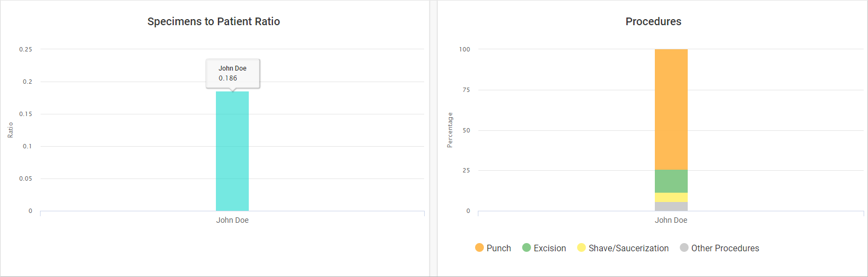Toggle Other Procedures legend label

tap(725, 248)
